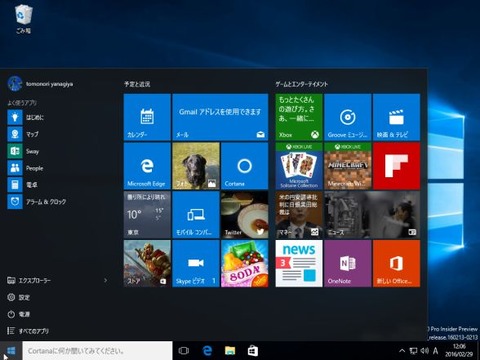Click the IME input mode A indicator

coord(435,351)
